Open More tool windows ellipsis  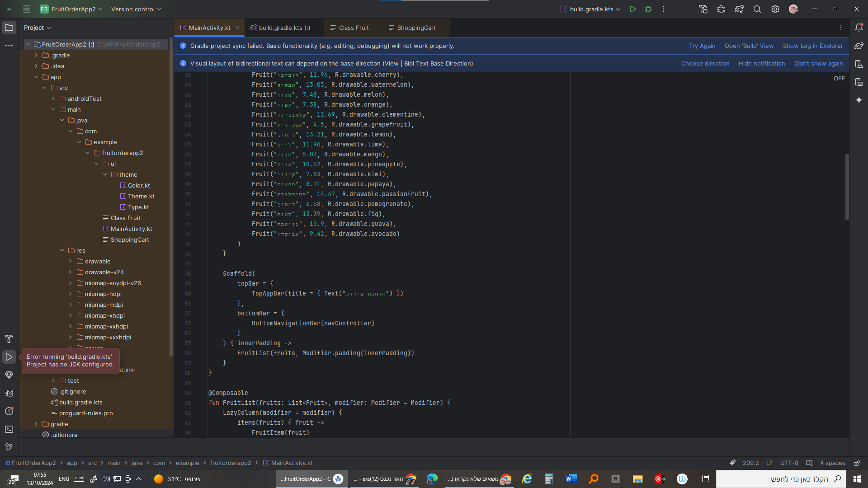click(x=9, y=46)
